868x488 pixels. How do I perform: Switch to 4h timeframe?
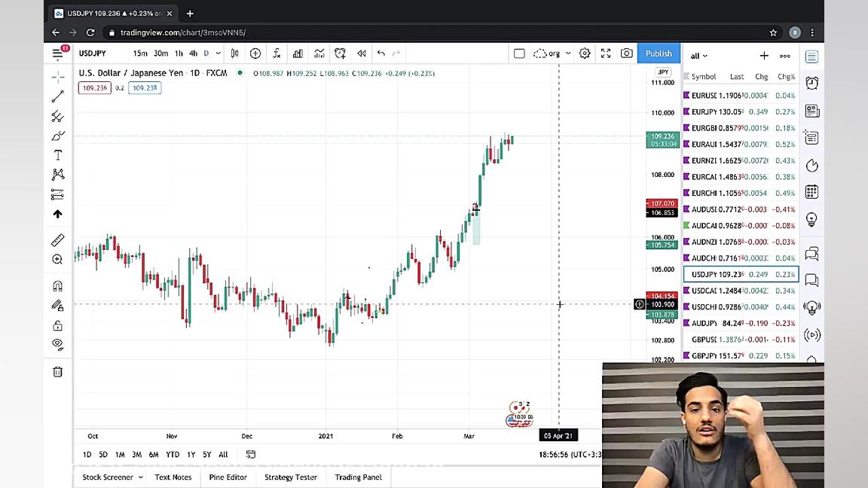click(193, 53)
